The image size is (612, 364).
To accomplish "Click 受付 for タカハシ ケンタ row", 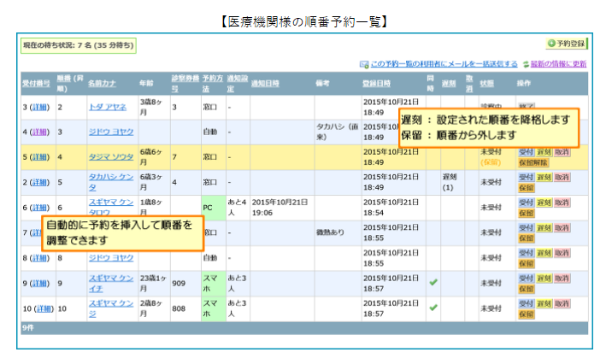I will click(x=526, y=178).
